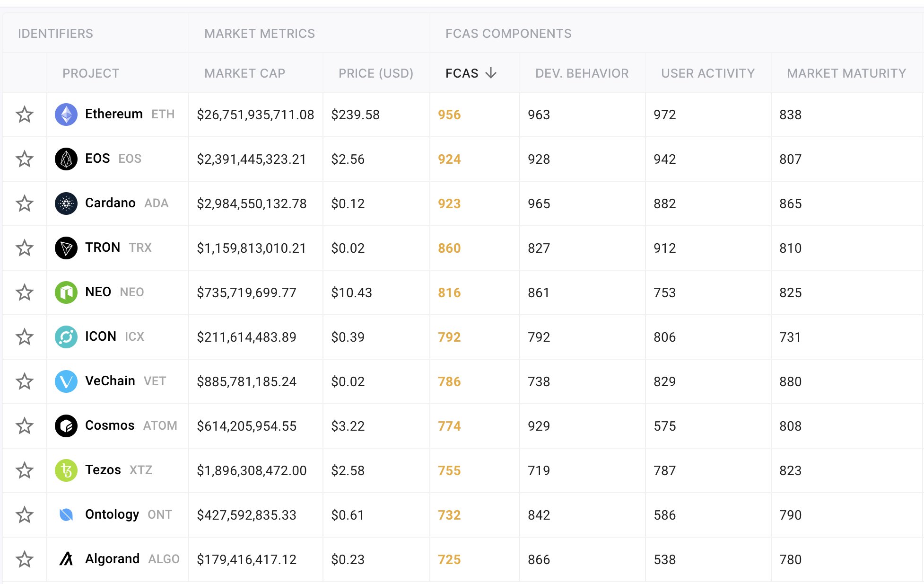Click the VeChain logo icon

click(66, 381)
